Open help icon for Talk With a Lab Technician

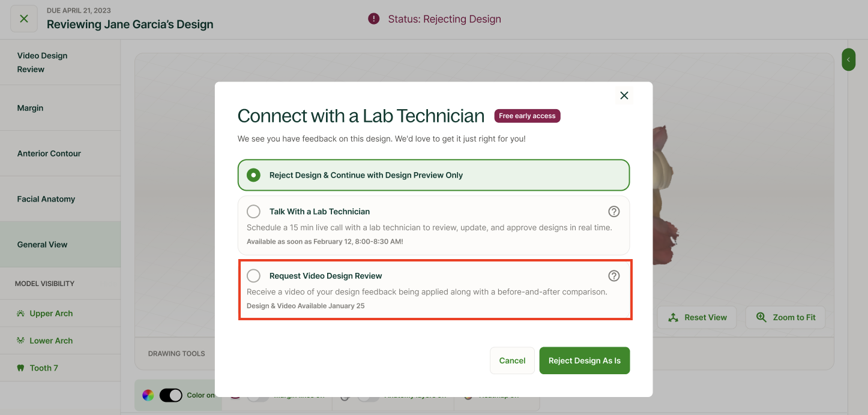coord(614,212)
